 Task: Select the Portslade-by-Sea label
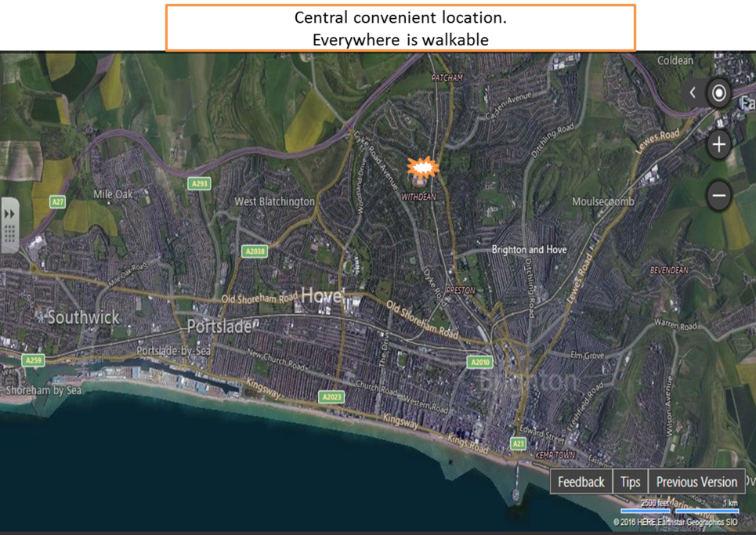(x=173, y=350)
